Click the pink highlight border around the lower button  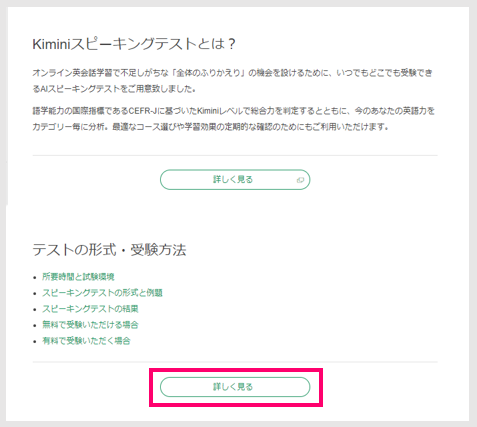[x=236, y=370]
